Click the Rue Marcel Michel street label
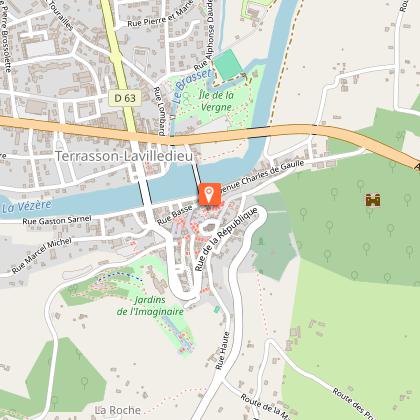 (41, 255)
